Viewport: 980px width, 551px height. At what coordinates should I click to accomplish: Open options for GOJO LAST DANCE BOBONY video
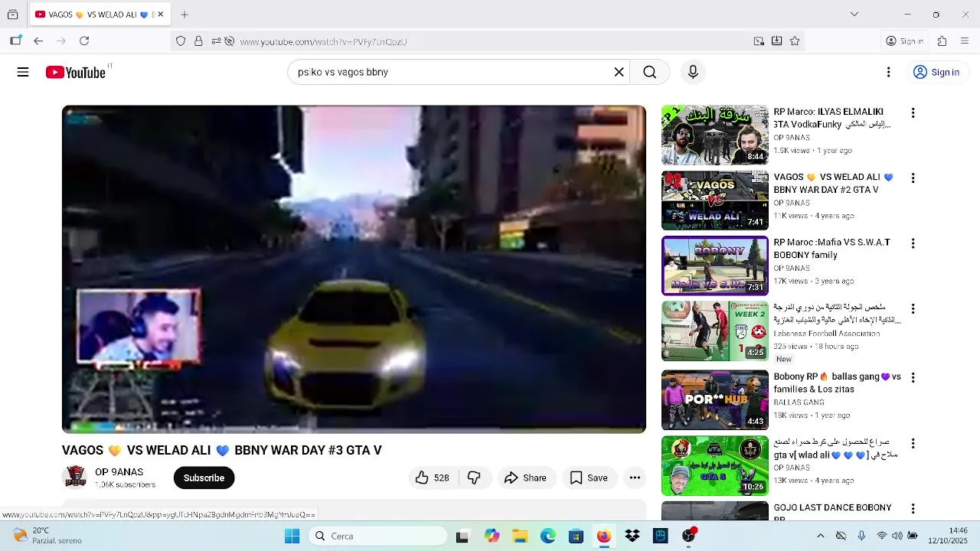click(x=913, y=509)
